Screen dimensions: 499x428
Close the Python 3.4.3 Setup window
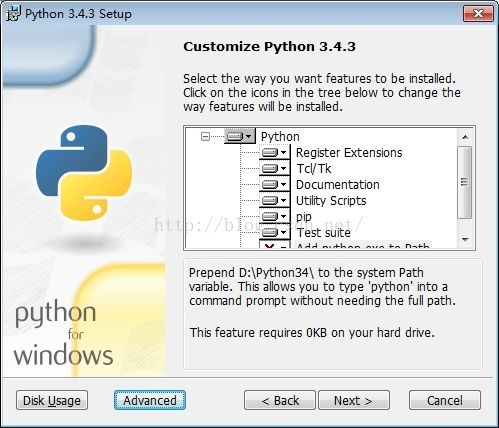[x=478, y=14]
